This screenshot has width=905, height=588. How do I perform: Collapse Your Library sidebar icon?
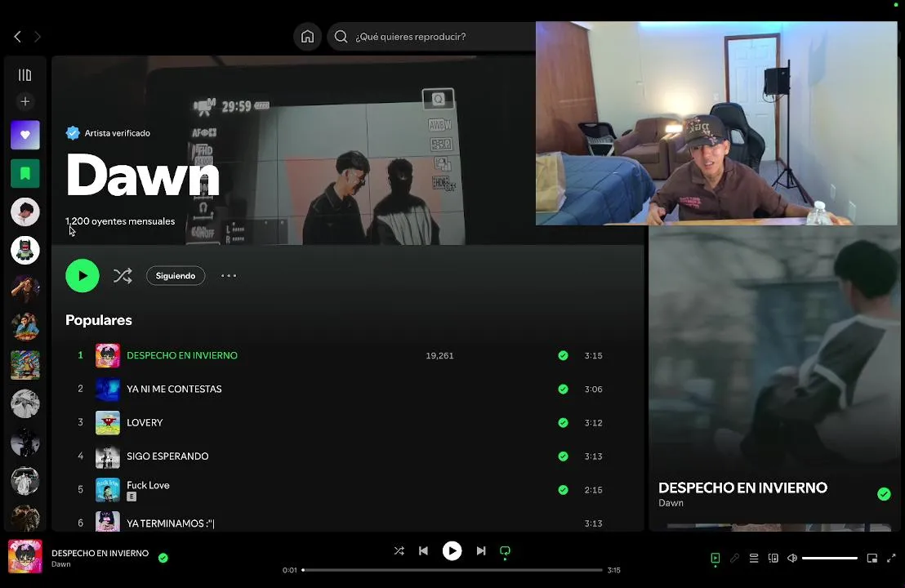(x=25, y=75)
